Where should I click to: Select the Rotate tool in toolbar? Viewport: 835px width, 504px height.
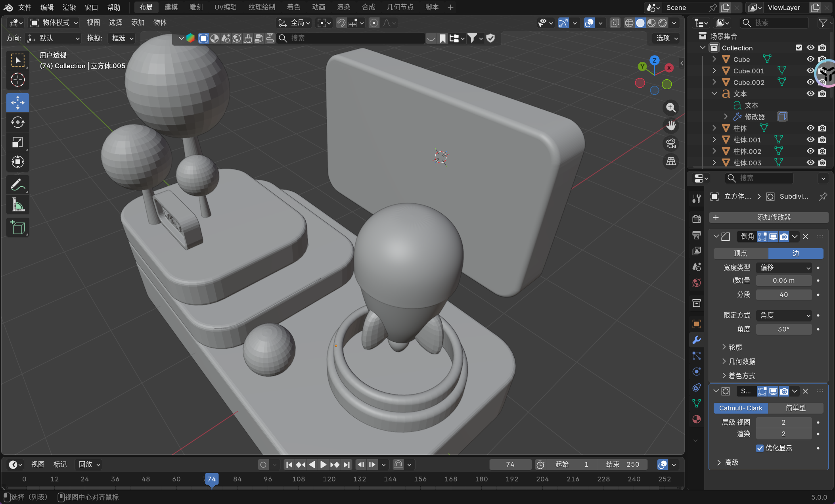[x=17, y=122]
